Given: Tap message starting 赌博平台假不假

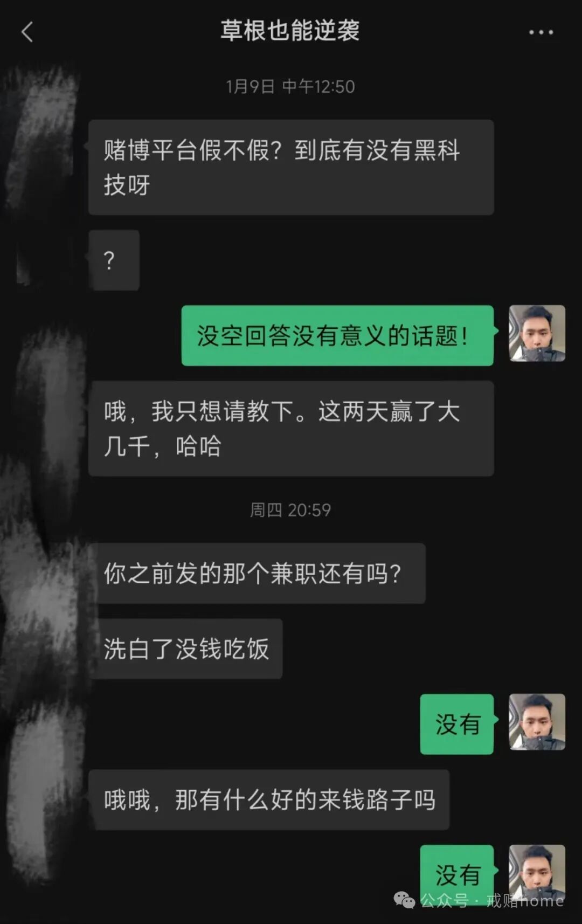Looking at the screenshot, I should (291, 167).
